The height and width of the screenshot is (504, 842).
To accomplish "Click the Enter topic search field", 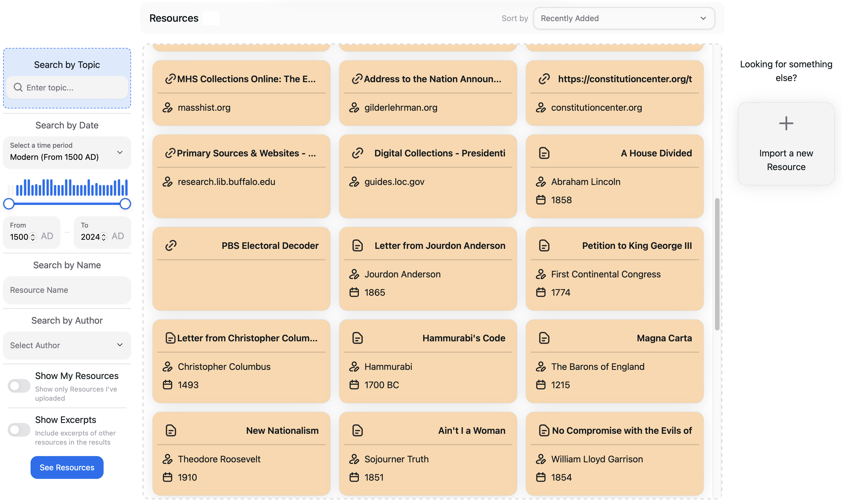I will [67, 88].
